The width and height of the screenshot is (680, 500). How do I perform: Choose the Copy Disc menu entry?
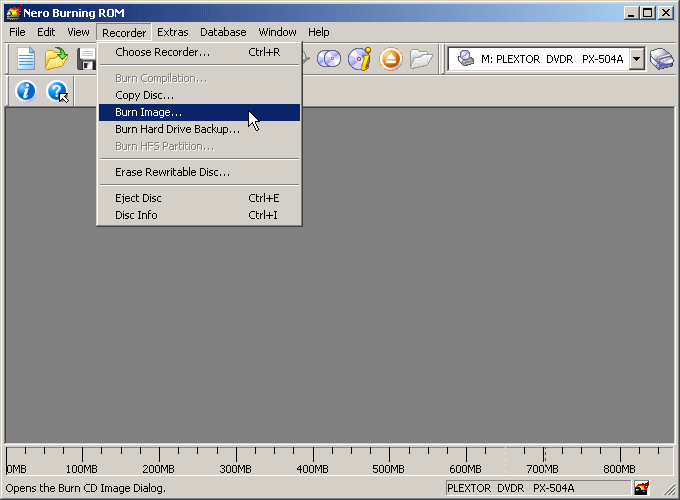144,95
